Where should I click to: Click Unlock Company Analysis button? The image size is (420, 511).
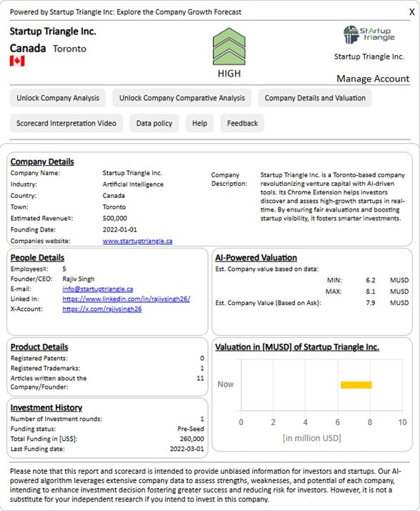pos(58,98)
